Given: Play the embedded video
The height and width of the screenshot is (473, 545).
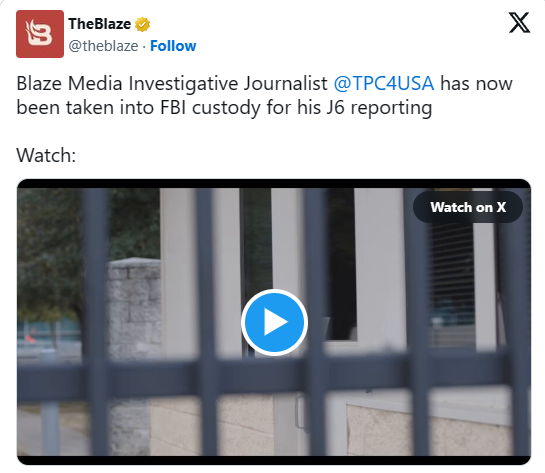Looking at the screenshot, I should (274, 322).
